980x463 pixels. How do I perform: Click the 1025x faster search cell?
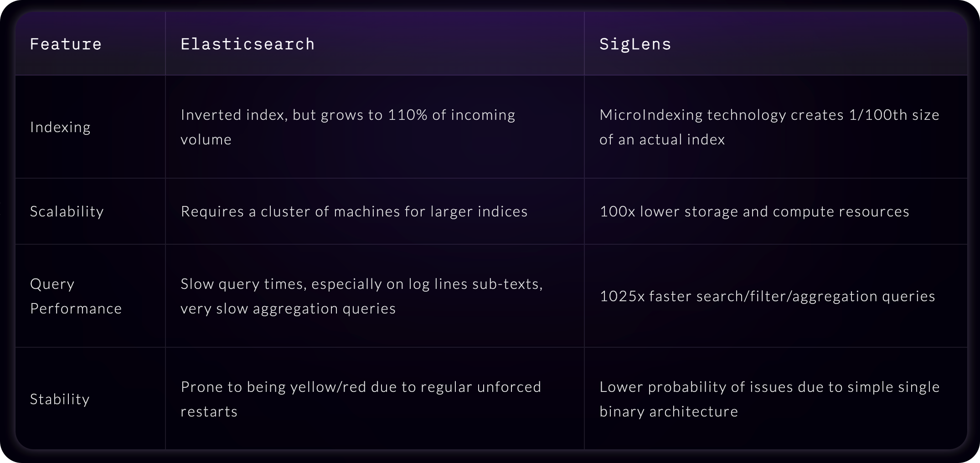tap(767, 296)
